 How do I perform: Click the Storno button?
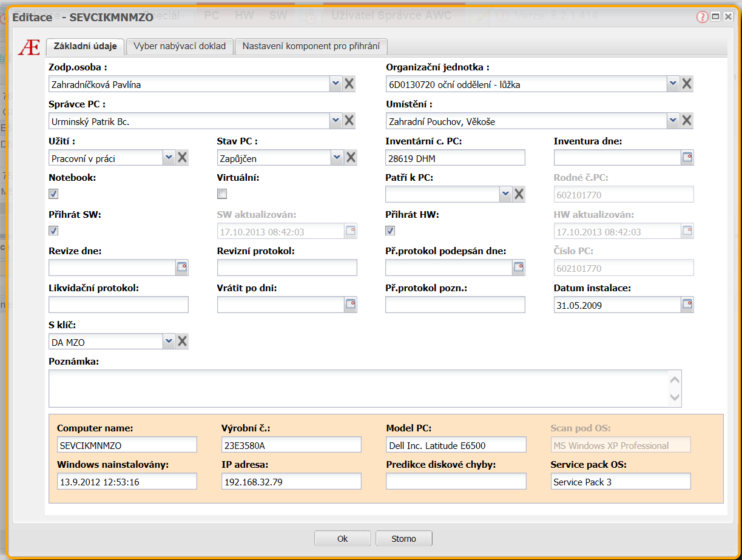(x=403, y=538)
